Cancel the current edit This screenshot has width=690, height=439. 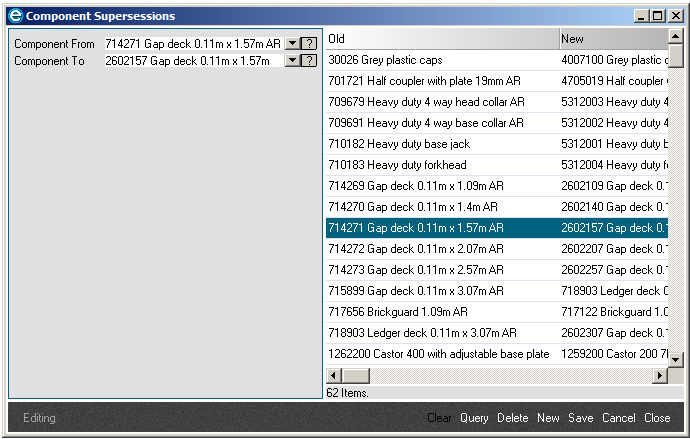point(618,418)
